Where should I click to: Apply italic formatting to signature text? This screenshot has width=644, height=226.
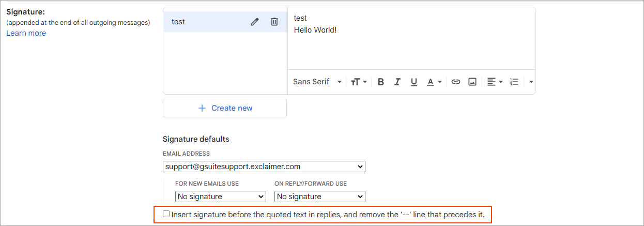(x=397, y=82)
